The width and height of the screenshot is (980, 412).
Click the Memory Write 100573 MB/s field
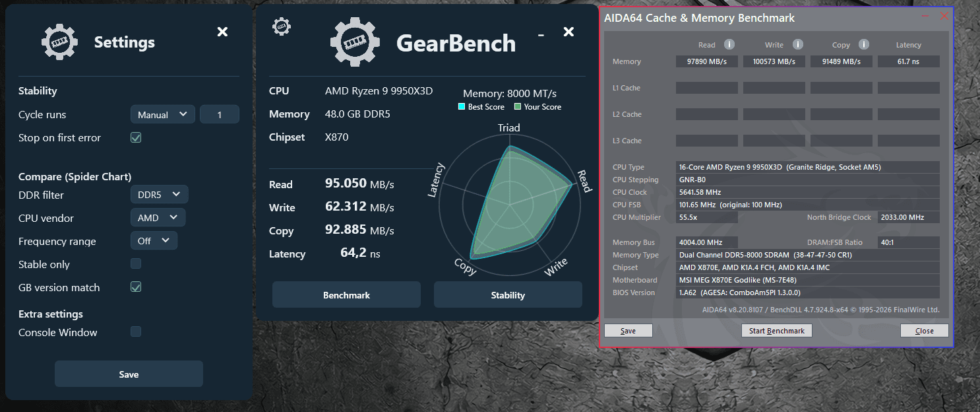pyautogui.click(x=774, y=61)
